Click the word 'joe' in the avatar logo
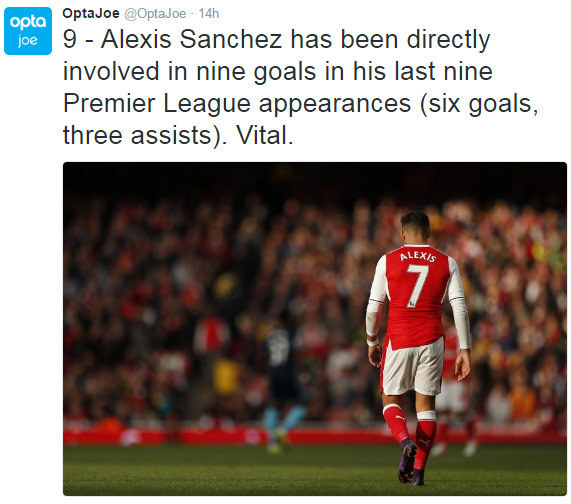The width and height of the screenshot is (571, 504). (28, 40)
